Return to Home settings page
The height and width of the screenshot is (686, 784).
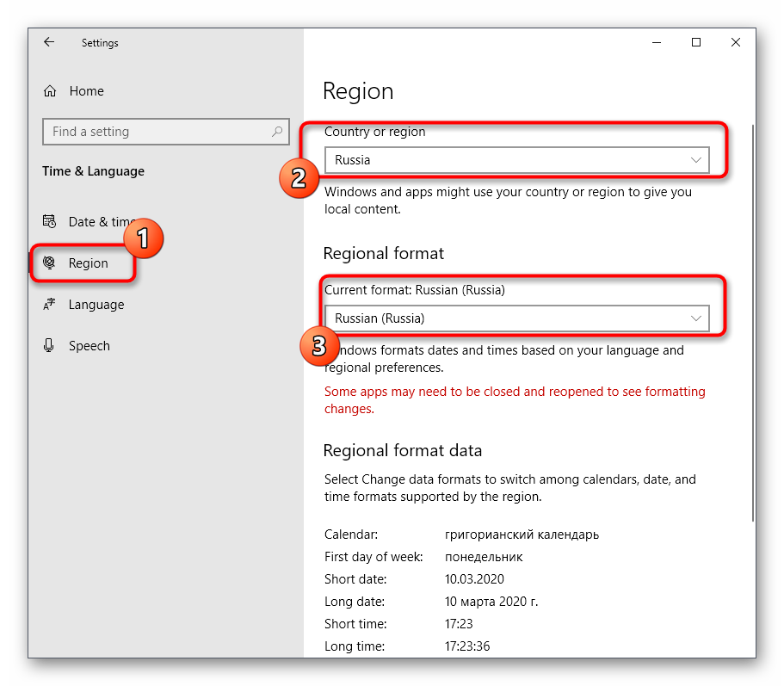click(86, 91)
